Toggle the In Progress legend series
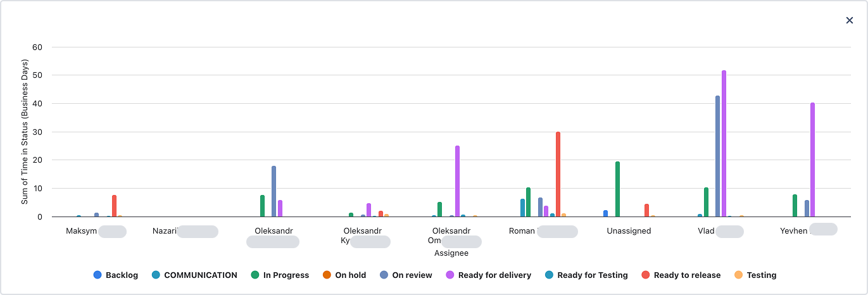Screen dimensions: 868x295 tap(280, 275)
